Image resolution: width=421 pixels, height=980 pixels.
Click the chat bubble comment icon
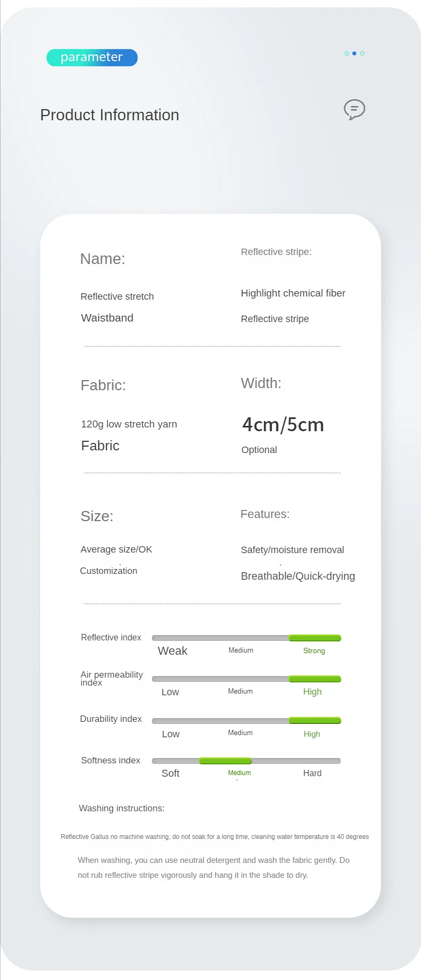pos(354,110)
